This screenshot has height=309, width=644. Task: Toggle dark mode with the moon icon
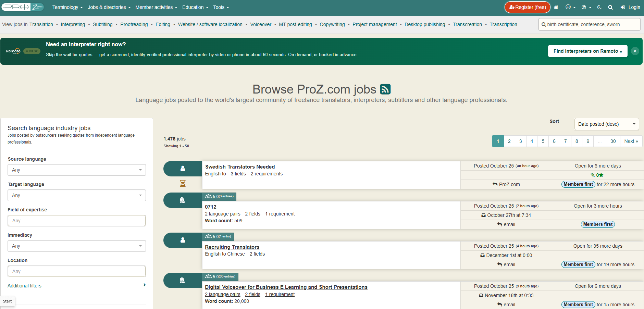coord(599,7)
